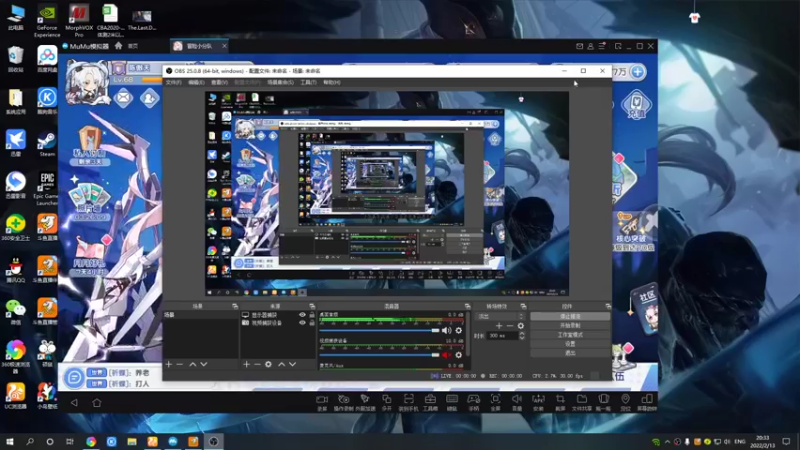Toggle lock on 视频捕获设备 source
The image size is (800, 450).
point(312,322)
